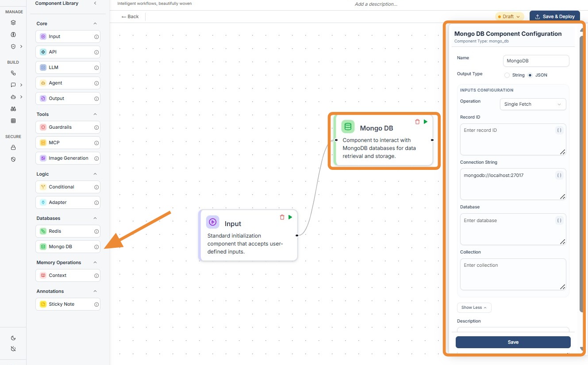Click the shield check icon under MANAGE
This screenshot has height=365, width=588.
tap(13, 46)
